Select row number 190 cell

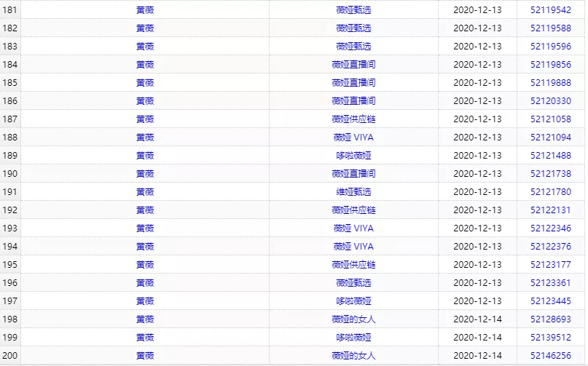pos(10,174)
